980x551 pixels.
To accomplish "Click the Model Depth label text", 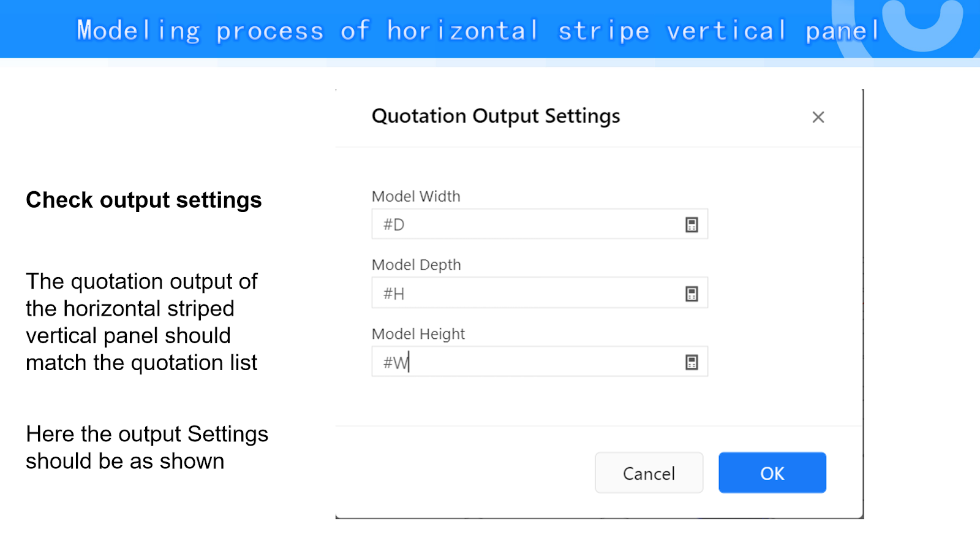I will [416, 265].
